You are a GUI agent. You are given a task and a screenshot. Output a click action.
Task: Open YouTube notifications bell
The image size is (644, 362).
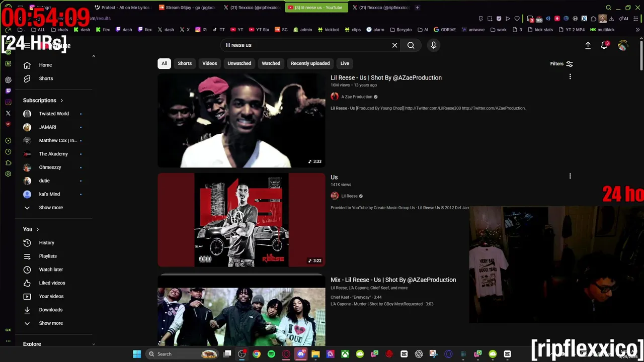pyautogui.click(x=604, y=45)
